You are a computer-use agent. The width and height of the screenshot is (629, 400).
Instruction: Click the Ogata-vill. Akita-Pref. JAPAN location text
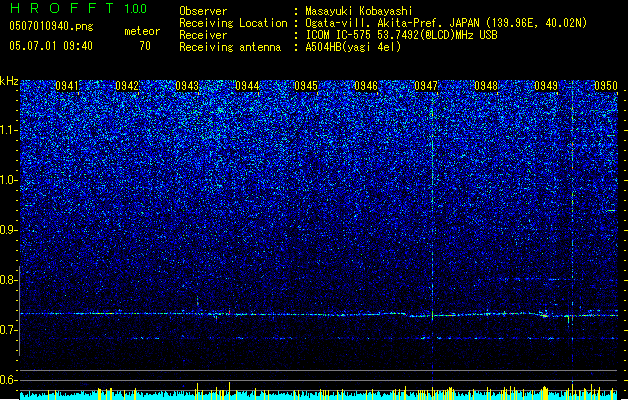click(446, 23)
